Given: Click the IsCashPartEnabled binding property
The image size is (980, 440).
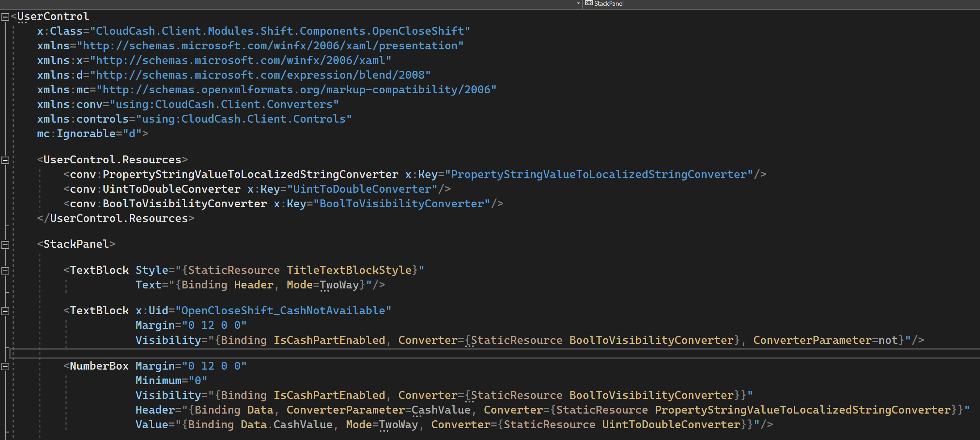Looking at the screenshot, I should click(x=329, y=340).
